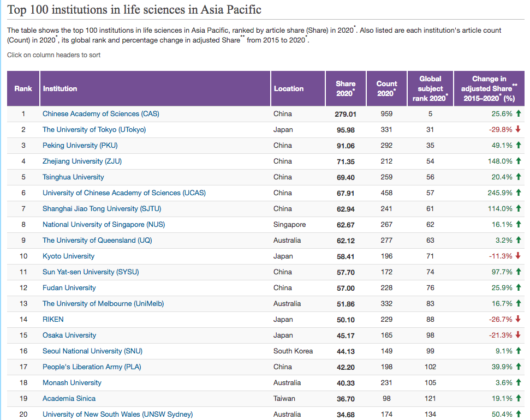Open Chinese Academy of Sciences (CAS) link
Image resolution: width=530 pixels, height=420 pixels.
(x=101, y=114)
